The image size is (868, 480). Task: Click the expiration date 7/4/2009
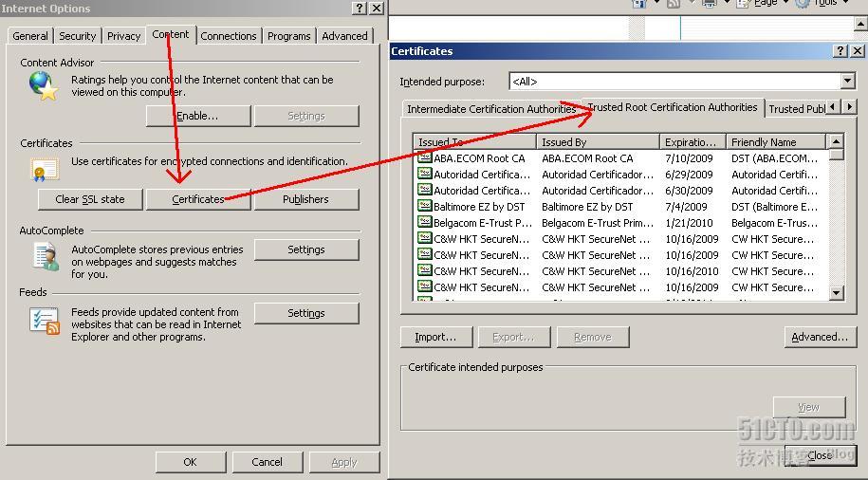[686, 207]
